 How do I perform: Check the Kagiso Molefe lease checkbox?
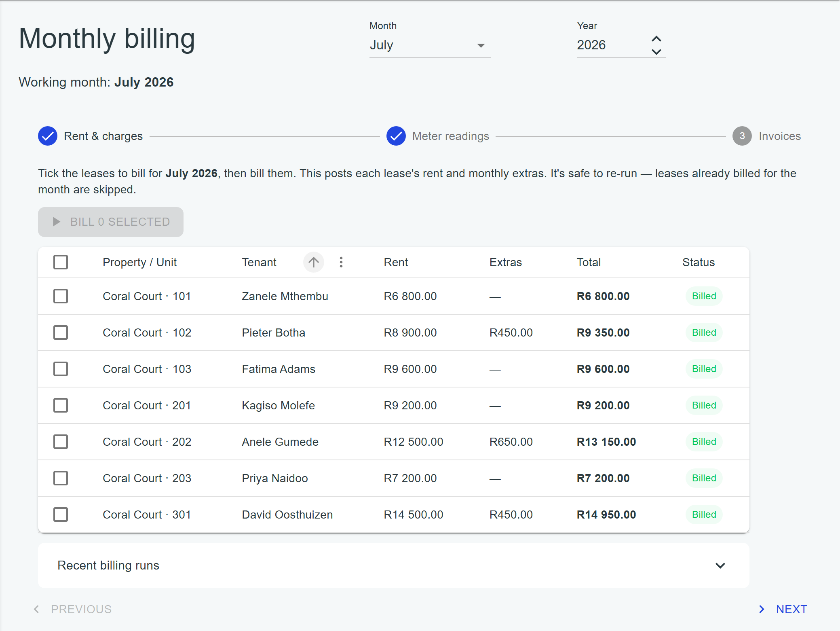pyautogui.click(x=61, y=405)
